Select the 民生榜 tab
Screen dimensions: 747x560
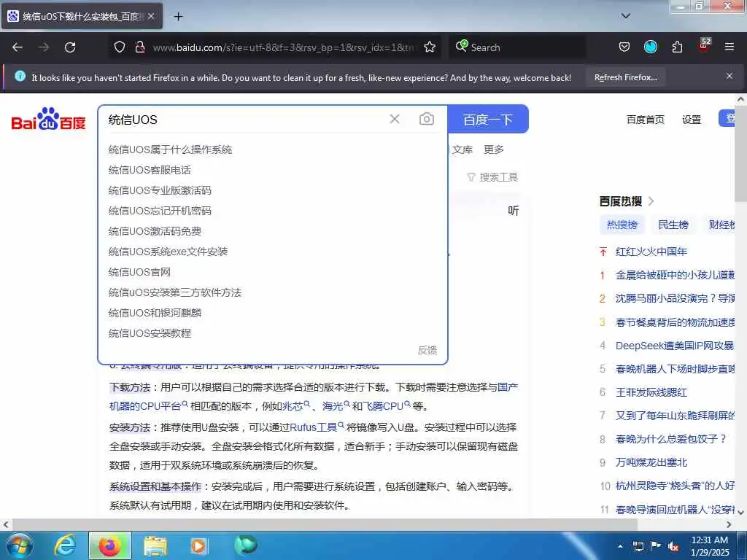(x=673, y=225)
